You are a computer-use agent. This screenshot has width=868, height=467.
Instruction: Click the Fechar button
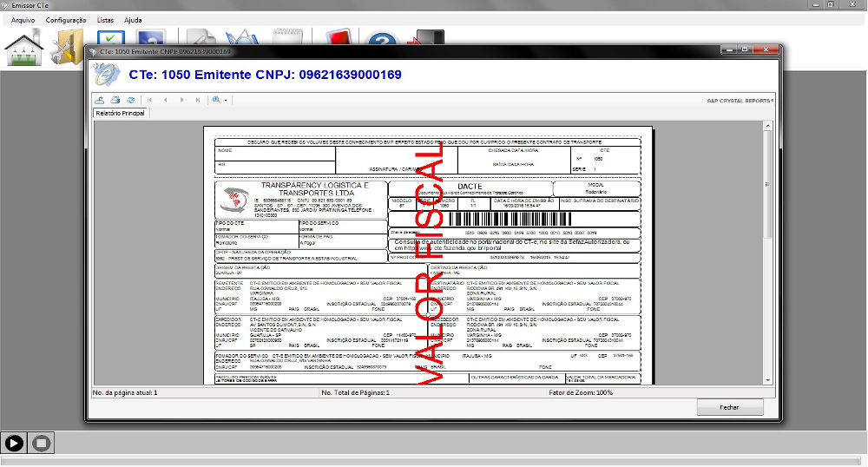729,407
